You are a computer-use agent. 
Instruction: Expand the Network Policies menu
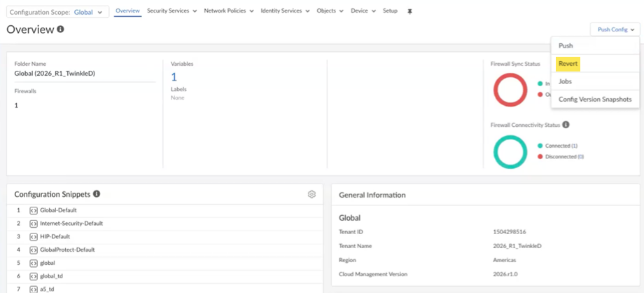pyautogui.click(x=228, y=11)
